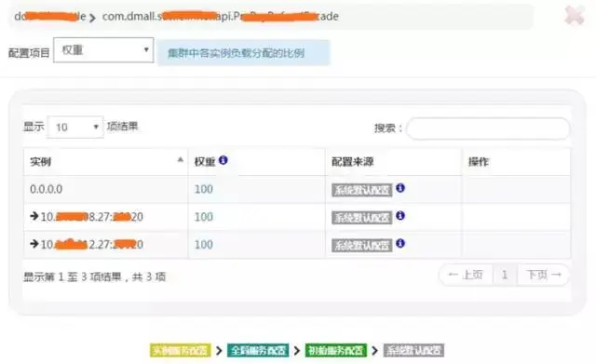This screenshot has height=364, width=596.
Task: Click the 权重 column header text
Action: click(205, 162)
